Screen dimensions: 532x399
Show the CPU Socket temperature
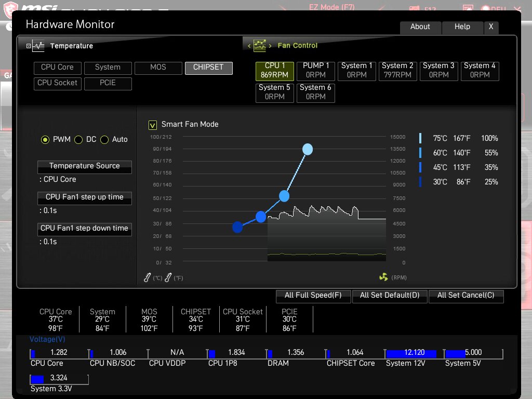(x=57, y=84)
